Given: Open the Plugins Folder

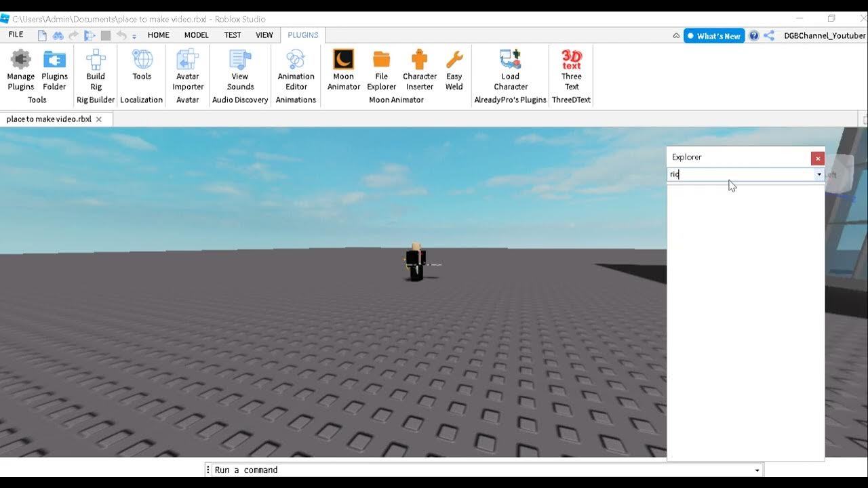Looking at the screenshot, I should click(x=54, y=70).
